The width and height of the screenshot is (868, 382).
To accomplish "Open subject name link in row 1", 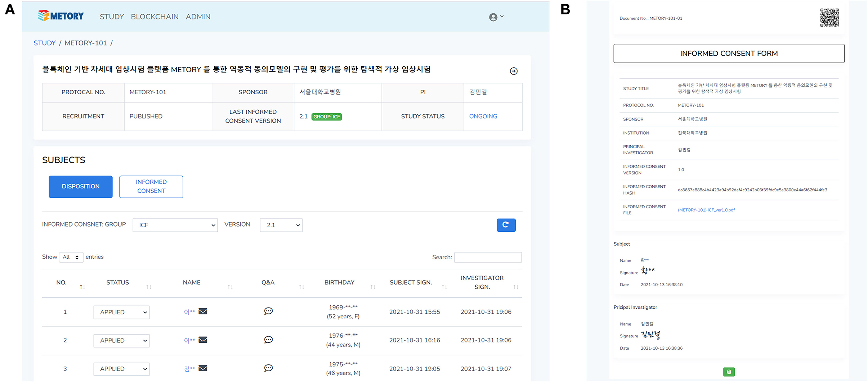I will tap(189, 312).
